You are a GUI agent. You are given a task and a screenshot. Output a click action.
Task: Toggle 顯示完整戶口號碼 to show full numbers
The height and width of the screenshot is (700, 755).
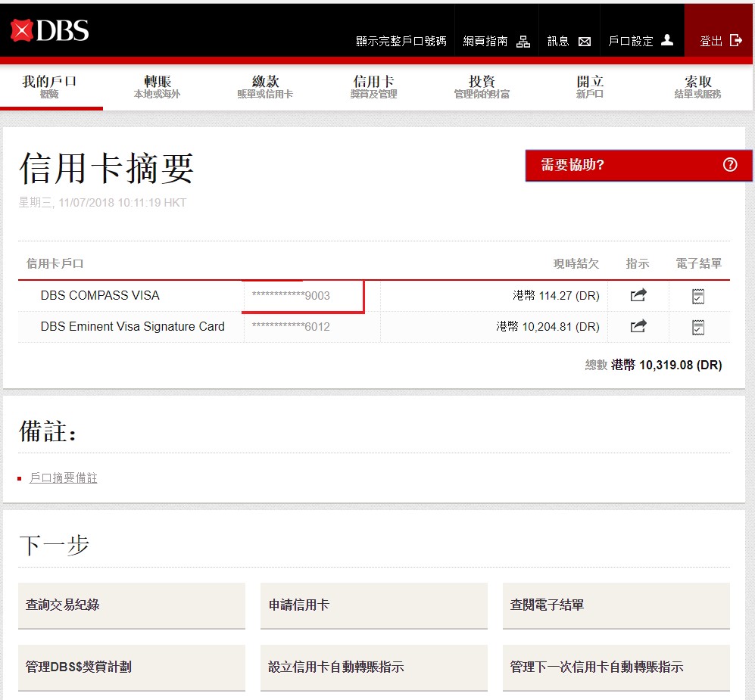[401, 42]
